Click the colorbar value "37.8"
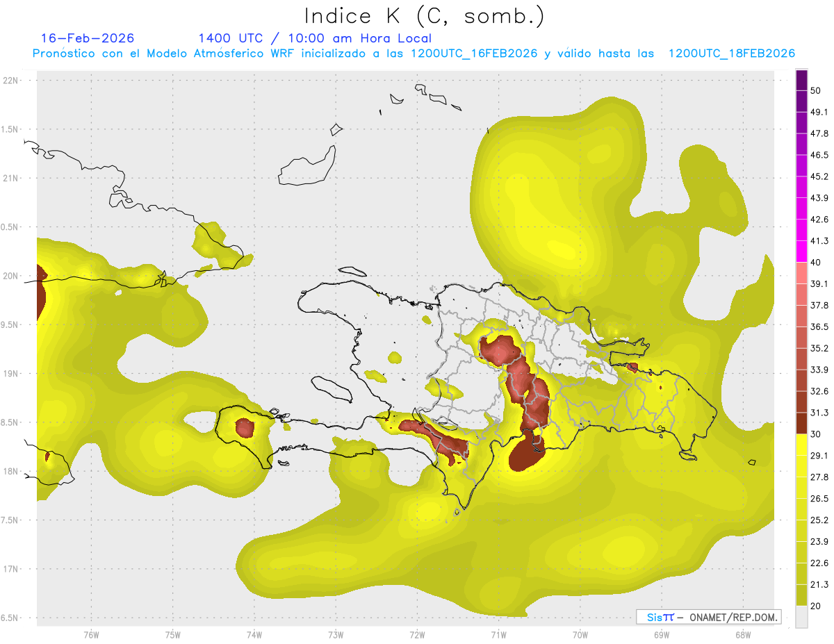 point(819,305)
